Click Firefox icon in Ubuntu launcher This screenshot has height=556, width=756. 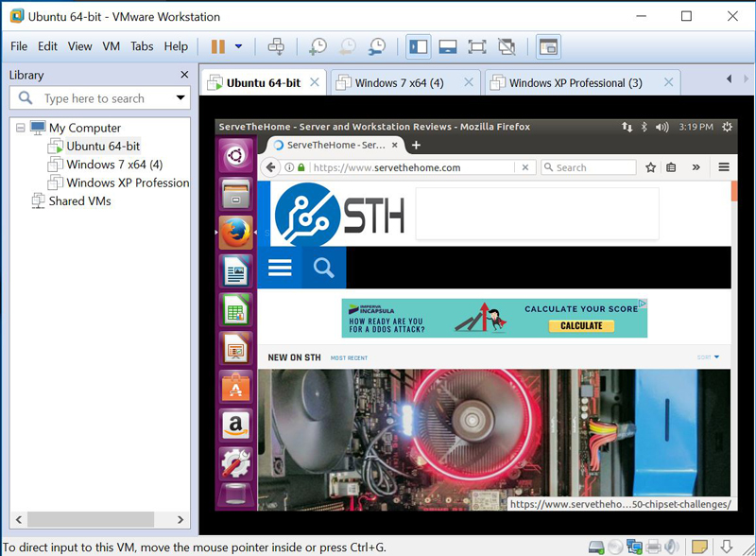(x=235, y=233)
